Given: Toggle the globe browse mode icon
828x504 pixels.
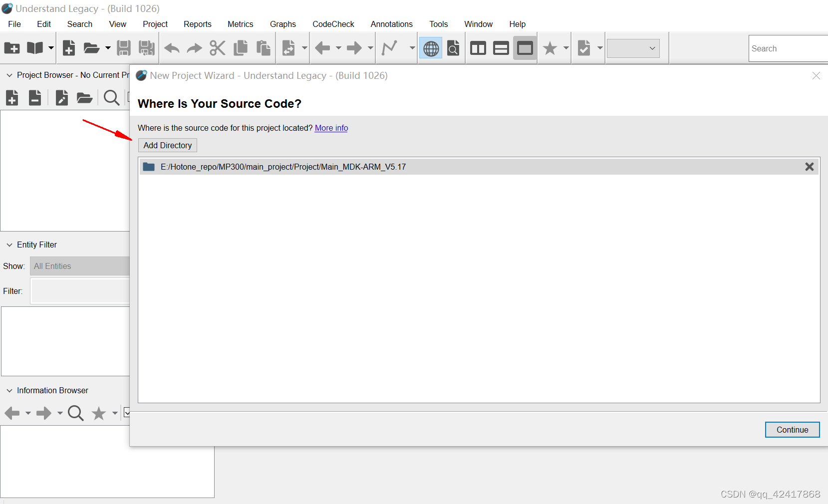Looking at the screenshot, I should tap(431, 48).
